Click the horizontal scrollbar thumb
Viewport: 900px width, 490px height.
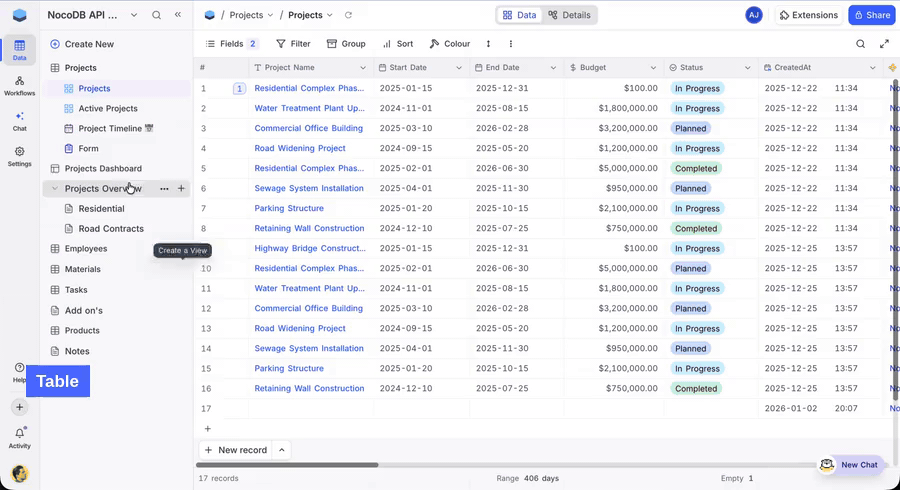click(x=287, y=465)
